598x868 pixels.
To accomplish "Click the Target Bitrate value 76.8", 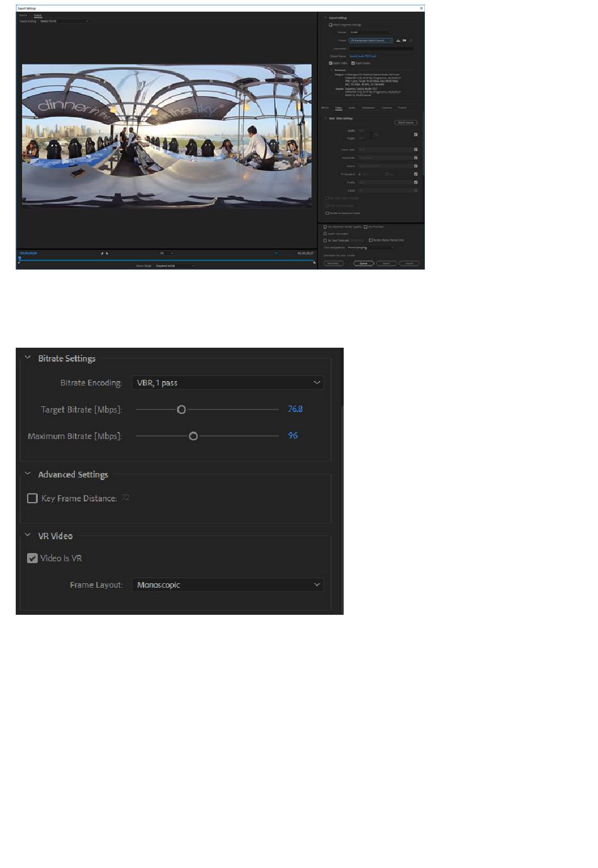I will 295,409.
